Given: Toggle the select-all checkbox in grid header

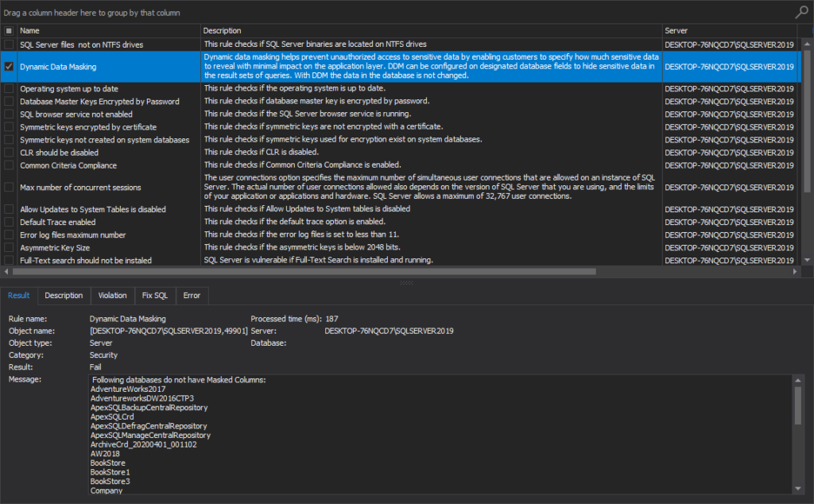Looking at the screenshot, I should 7,29.
